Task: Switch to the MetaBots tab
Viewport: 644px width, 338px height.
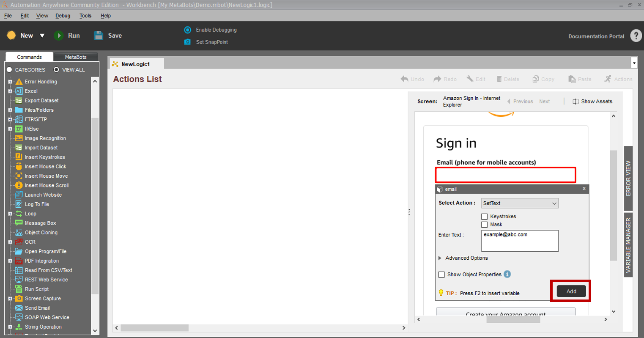Action: 76,56
